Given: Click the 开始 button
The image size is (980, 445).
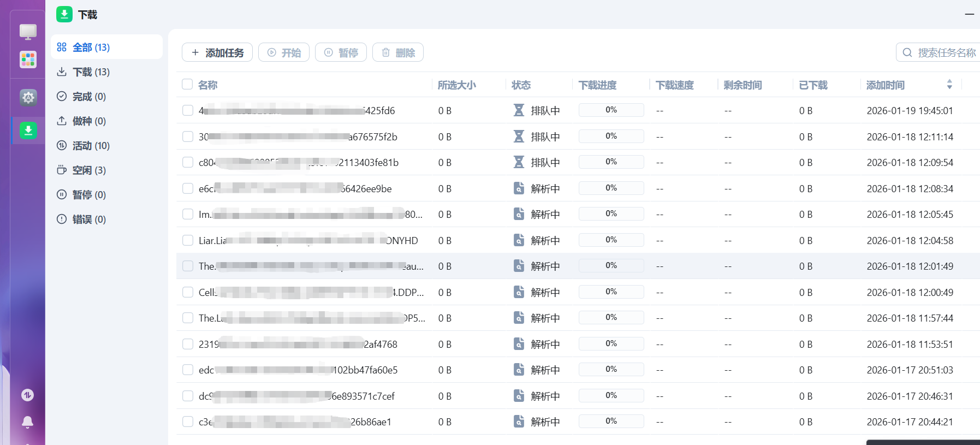Looking at the screenshot, I should point(284,52).
